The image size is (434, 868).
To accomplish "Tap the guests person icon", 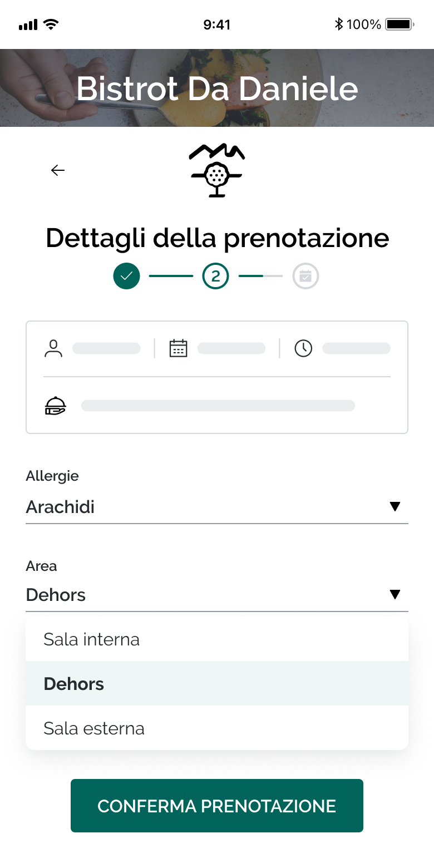I will [x=53, y=349].
